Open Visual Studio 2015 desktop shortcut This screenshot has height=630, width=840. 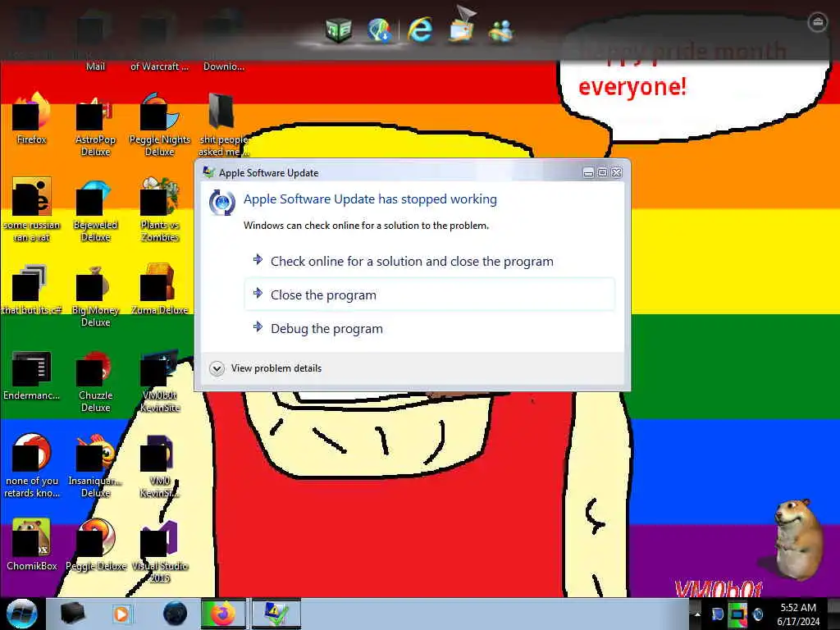(x=160, y=550)
